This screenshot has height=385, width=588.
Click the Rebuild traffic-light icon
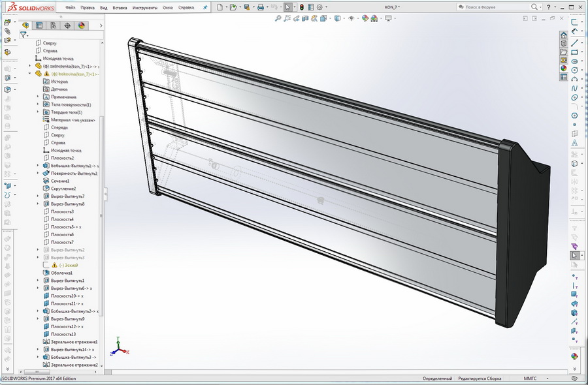pyautogui.click(x=302, y=6)
